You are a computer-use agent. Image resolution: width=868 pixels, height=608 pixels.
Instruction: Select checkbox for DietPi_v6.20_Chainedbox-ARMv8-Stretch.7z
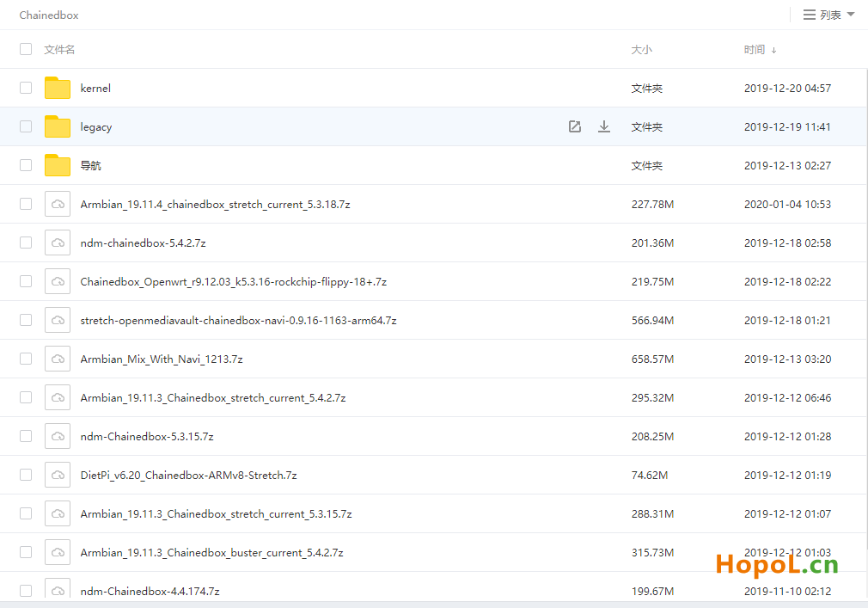(26, 475)
